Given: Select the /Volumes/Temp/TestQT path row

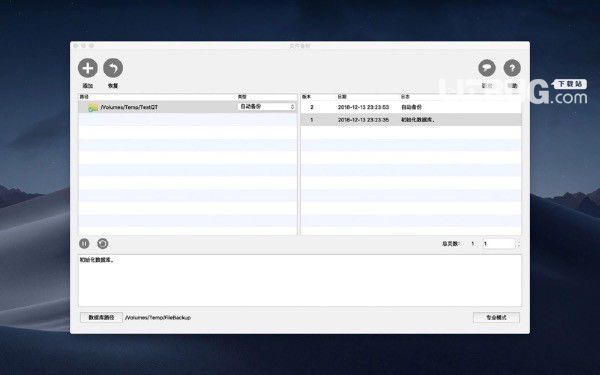Looking at the screenshot, I should [x=188, y=107].
